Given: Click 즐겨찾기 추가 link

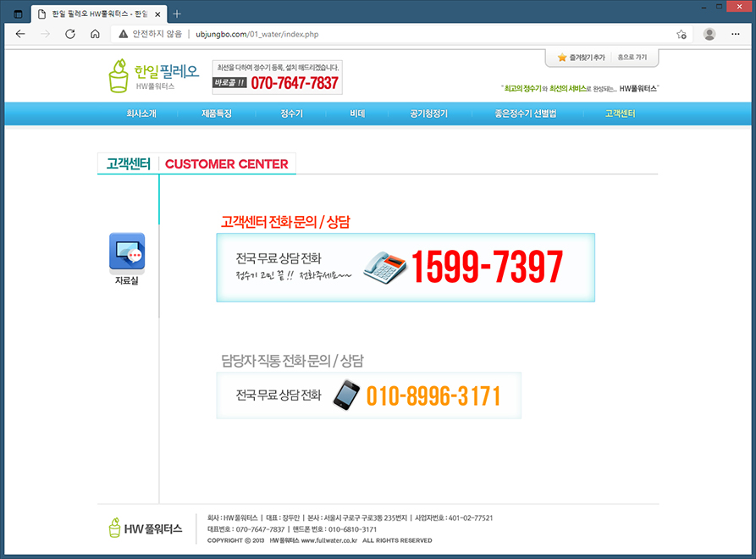Looking at the screenshot, I should click(x=581, y=58).
